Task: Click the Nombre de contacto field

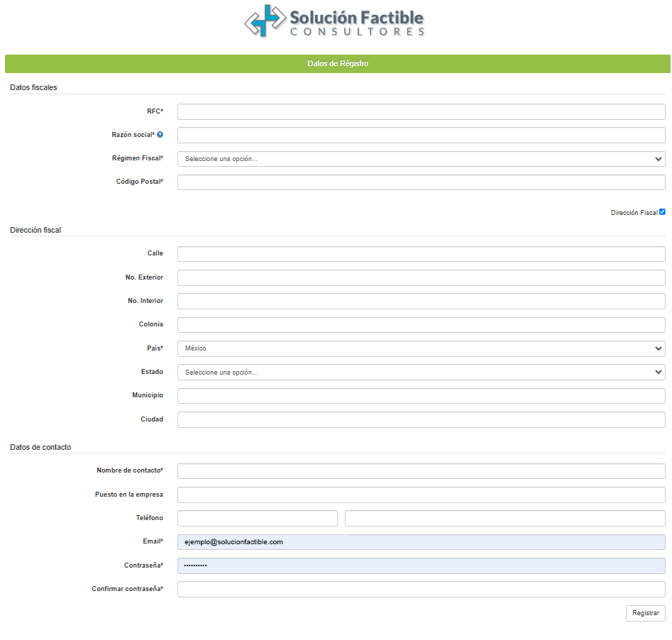Action: pyautogui.click(x=421, y=471)
